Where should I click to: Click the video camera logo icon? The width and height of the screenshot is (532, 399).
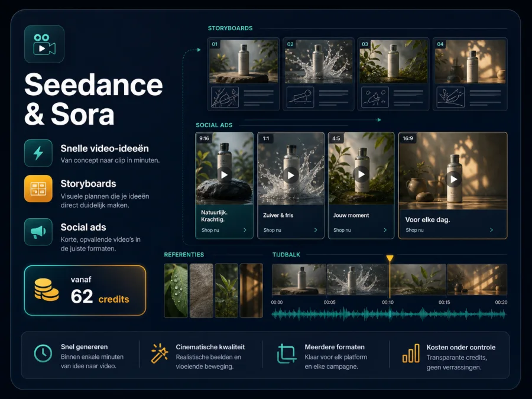tap(44, 44)
